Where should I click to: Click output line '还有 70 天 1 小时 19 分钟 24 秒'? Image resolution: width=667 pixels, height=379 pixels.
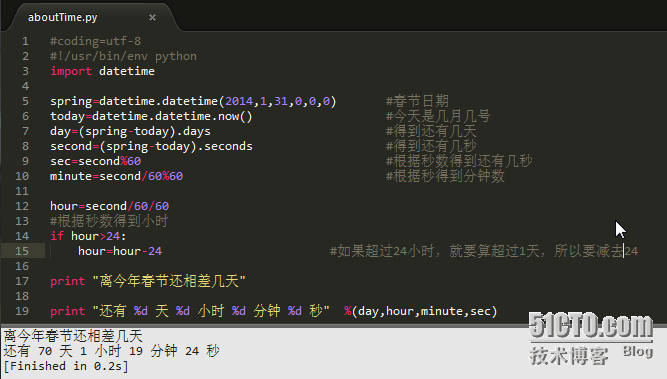(x=111, y=351)
